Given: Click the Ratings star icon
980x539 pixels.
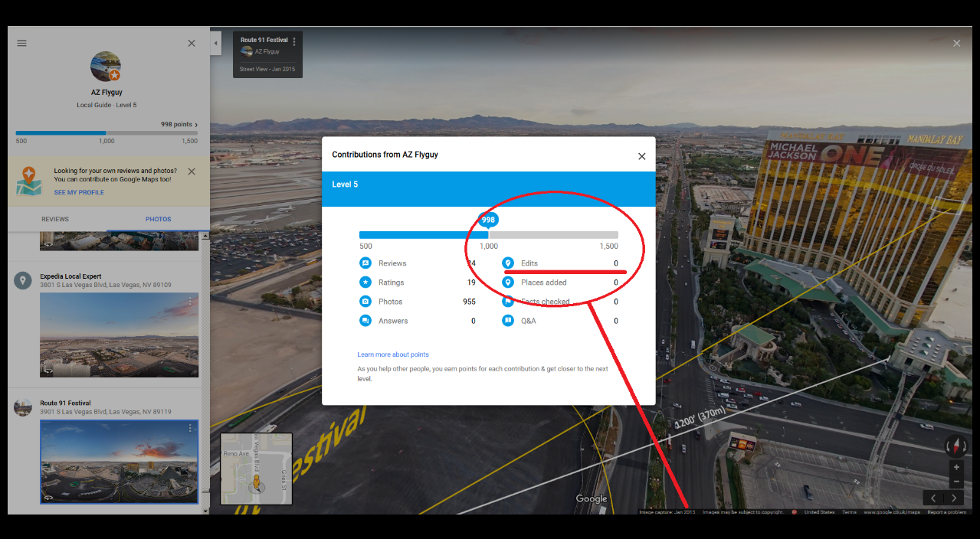Looking at the screenshot, I should click(x=365, y=282).
